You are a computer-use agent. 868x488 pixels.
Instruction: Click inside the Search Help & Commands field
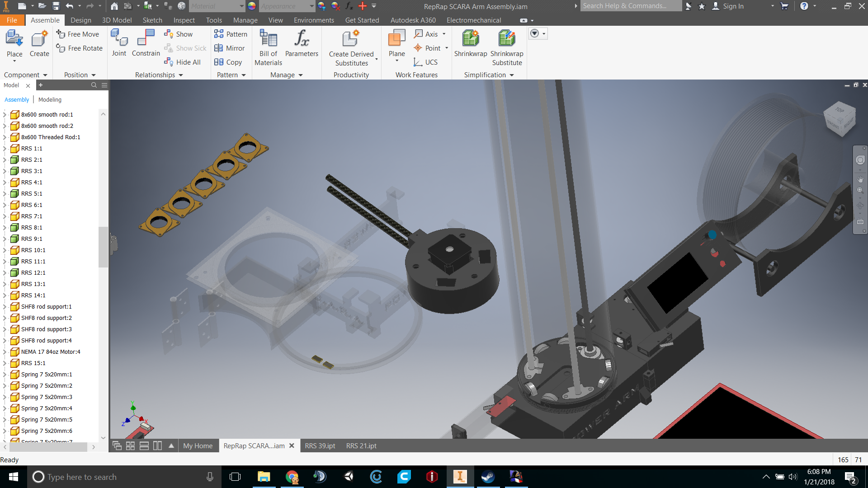[x=631, y=6]
